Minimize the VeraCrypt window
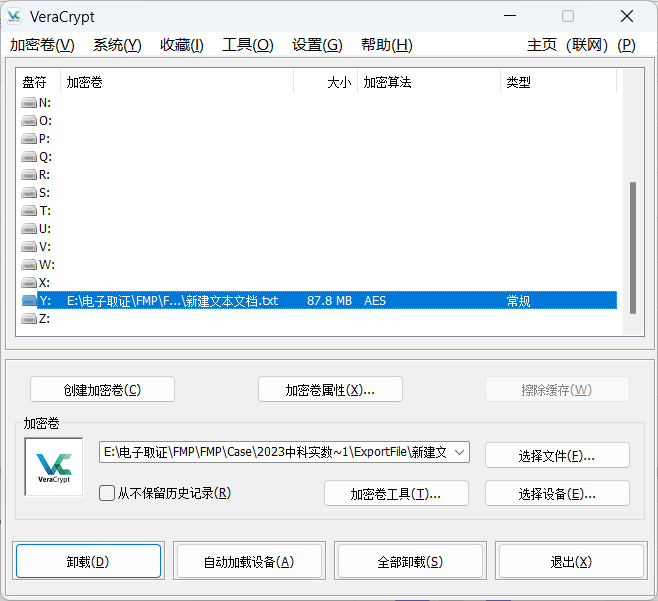The height and width of the screenshot is (601, 658). click(510, 16)
